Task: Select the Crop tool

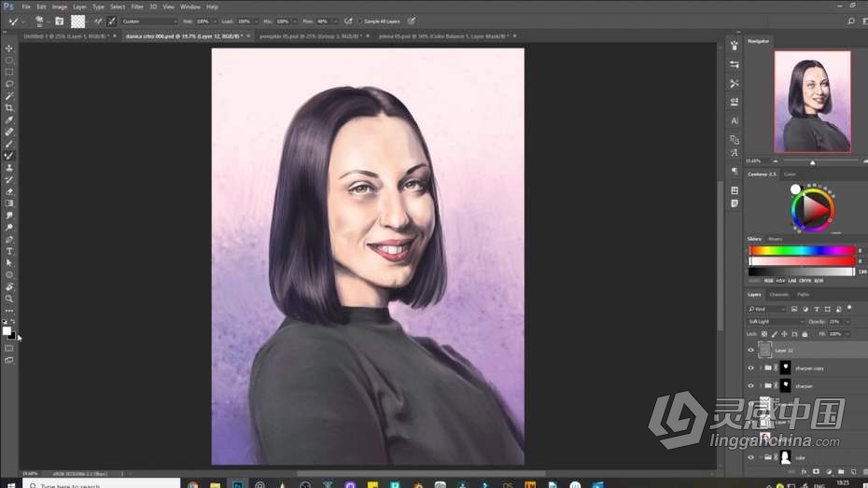Action: point(9,108)
